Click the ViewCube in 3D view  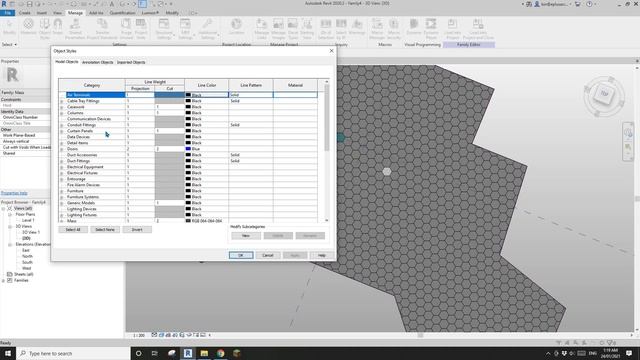click(x=604, y=95)
